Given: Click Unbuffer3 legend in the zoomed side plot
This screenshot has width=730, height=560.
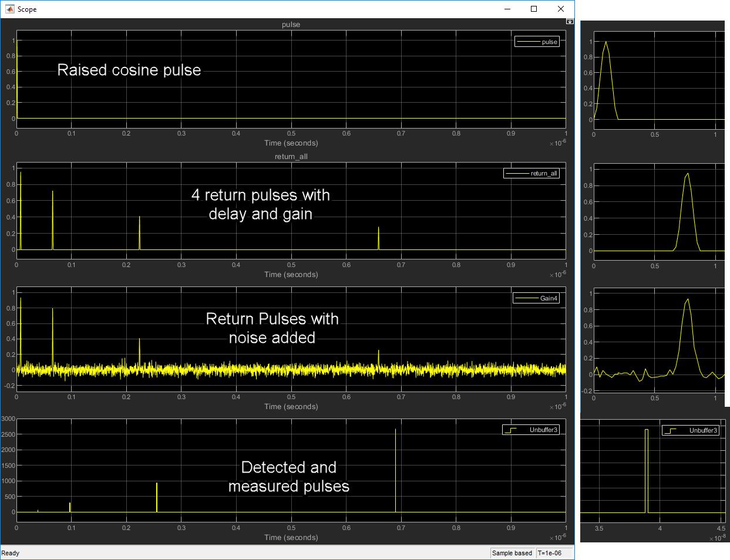Looking at the screenshot, I should pos(691,430).
